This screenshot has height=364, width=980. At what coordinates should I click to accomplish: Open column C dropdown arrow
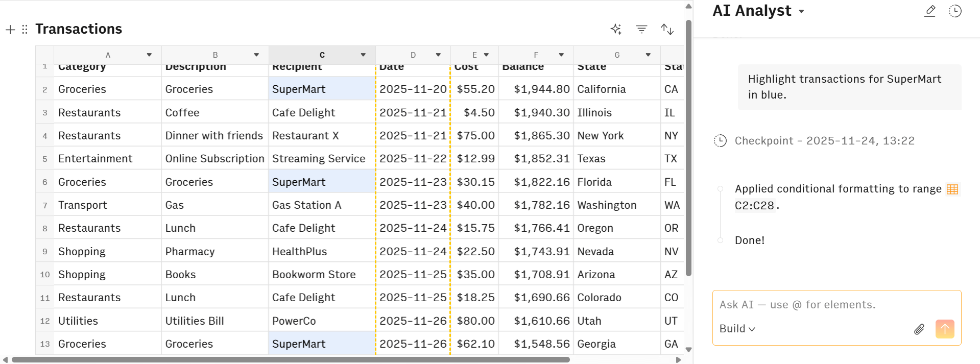point(363,55)
